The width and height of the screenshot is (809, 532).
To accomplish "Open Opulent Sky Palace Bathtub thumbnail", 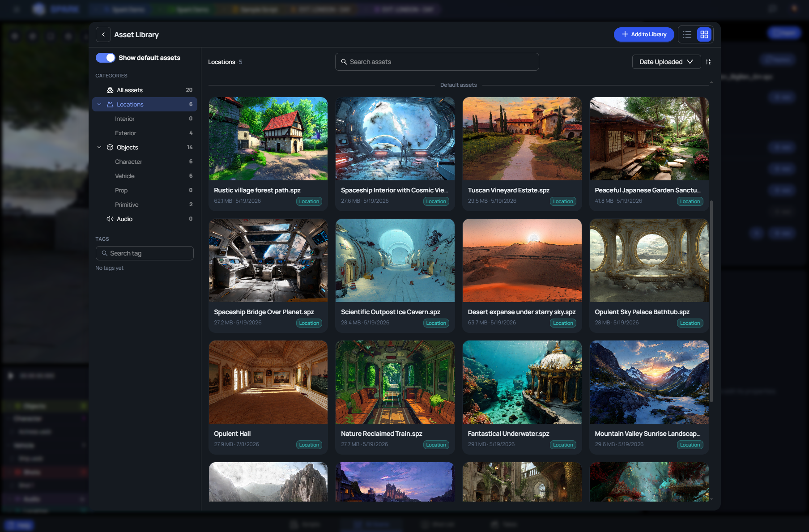I will [649, 260].
